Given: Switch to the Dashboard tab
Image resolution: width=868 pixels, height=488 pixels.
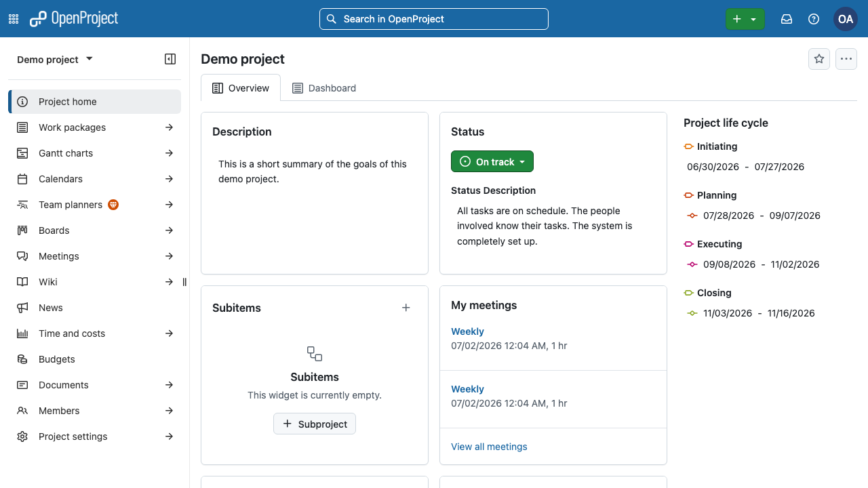Looking at the screenshot, I should click(x=324, y=88).
